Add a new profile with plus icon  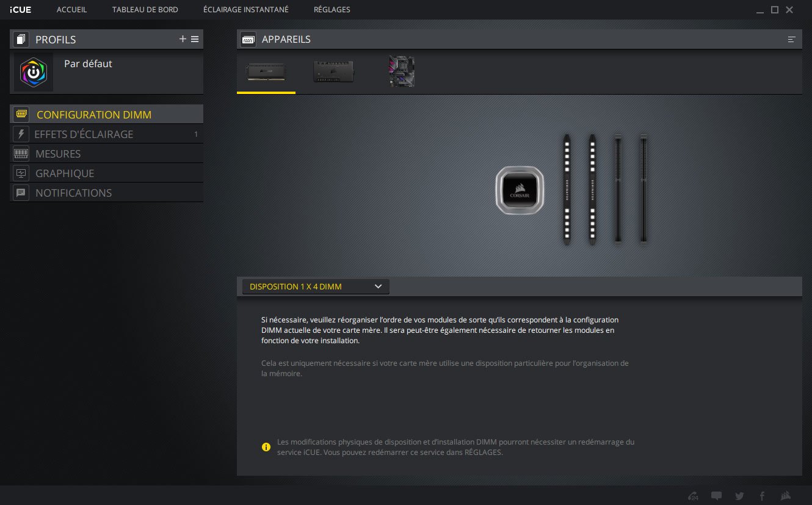coord(183,39)
